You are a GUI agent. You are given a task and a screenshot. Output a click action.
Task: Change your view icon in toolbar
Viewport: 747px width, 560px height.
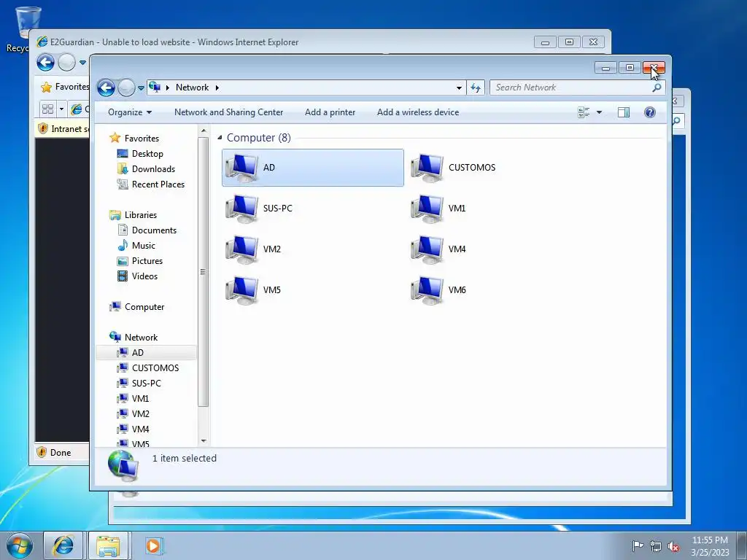(x=584, y=112)
